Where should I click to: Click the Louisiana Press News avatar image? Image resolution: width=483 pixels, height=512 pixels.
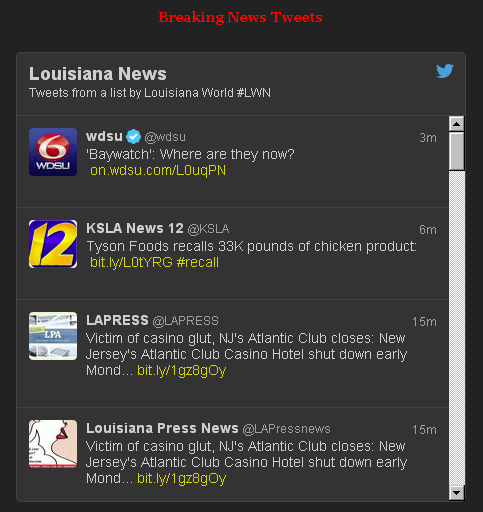pyautogui.click(x=53, y=444)
